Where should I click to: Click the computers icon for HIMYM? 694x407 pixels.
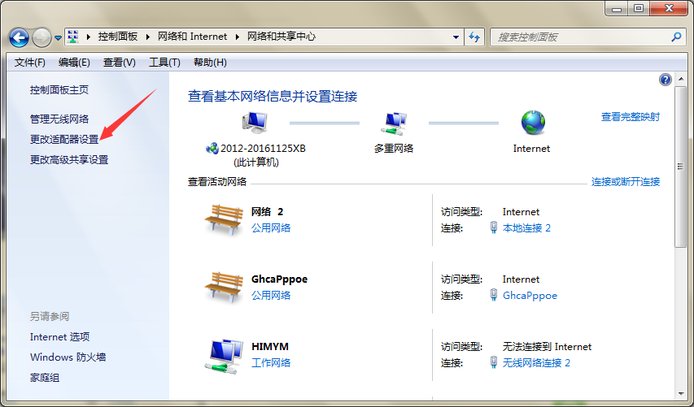click(224, 356)
